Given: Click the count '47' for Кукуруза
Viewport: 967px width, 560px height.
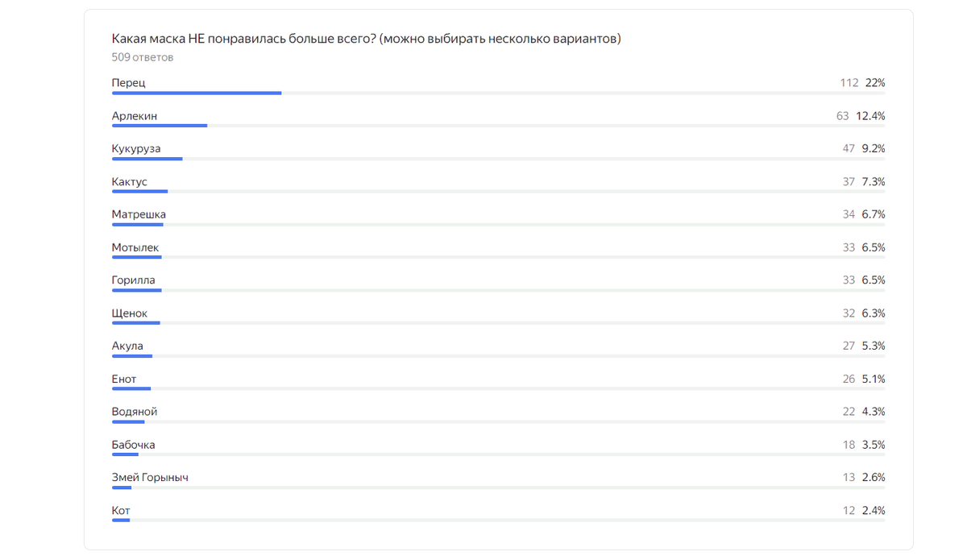Looking at the screenshot, I should (849, 149).
